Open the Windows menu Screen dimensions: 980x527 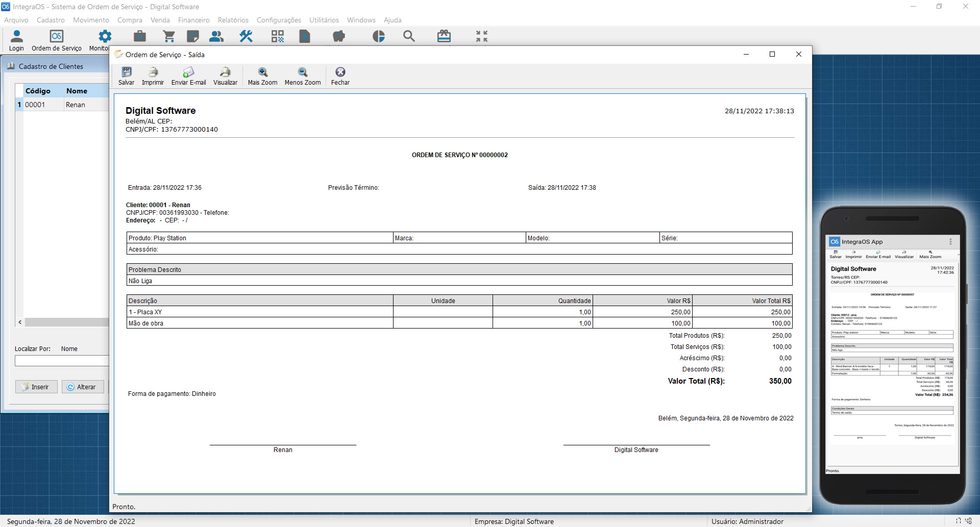click(361, 20)
